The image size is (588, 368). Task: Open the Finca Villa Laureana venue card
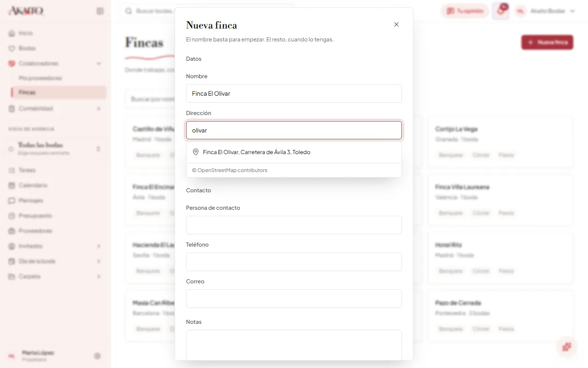tap(500, 200)
